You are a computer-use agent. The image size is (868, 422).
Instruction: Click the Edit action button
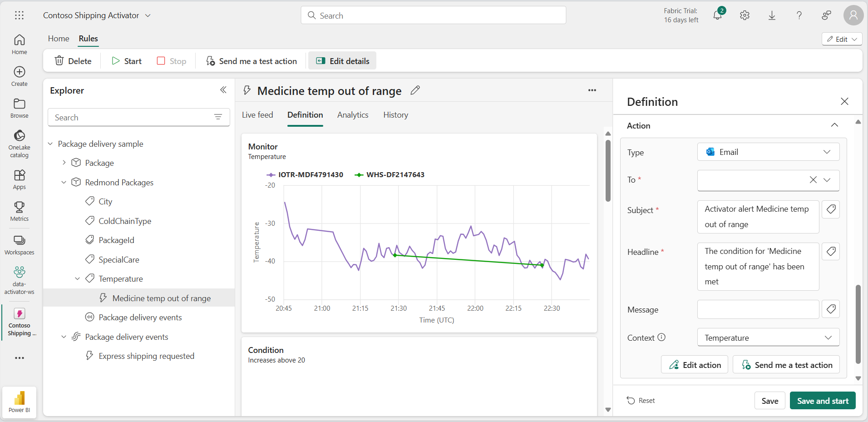coord(695,365)
